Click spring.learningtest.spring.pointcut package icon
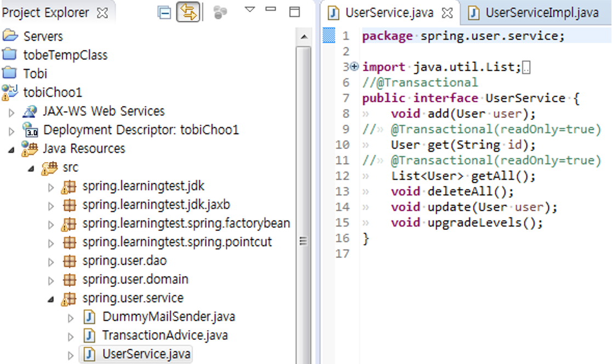 point(70,242)
